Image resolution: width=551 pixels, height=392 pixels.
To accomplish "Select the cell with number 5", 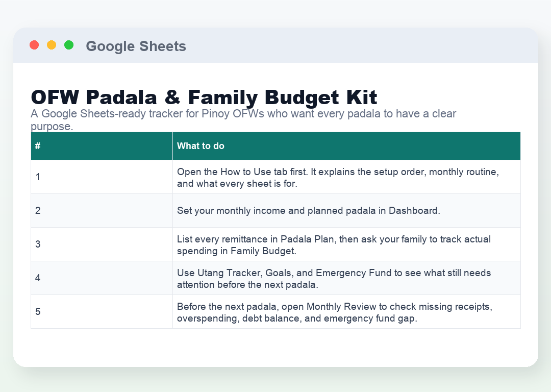I will (x=102, y=311).
